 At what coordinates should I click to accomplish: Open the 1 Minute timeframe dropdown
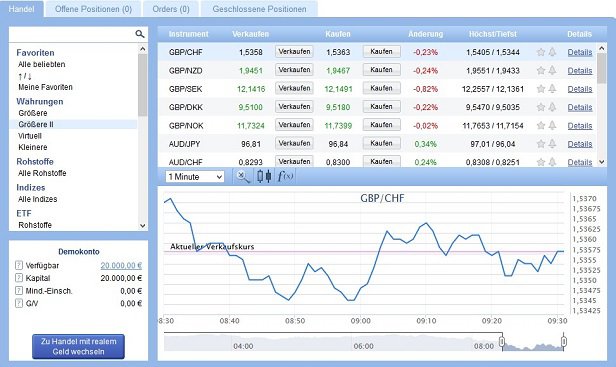click(x=195, y=177)
